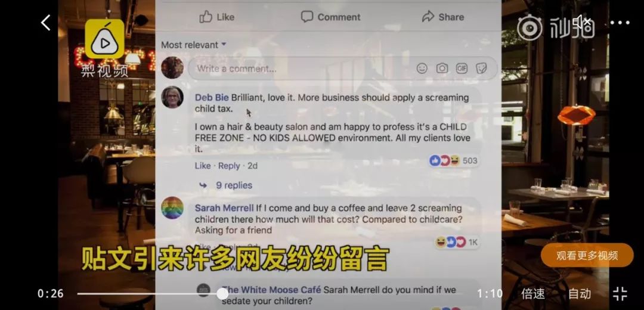Image resolution: width=644 pixels, height=310 pixels.
Task: Click the Comment button on the post
Action: [330, 17]
